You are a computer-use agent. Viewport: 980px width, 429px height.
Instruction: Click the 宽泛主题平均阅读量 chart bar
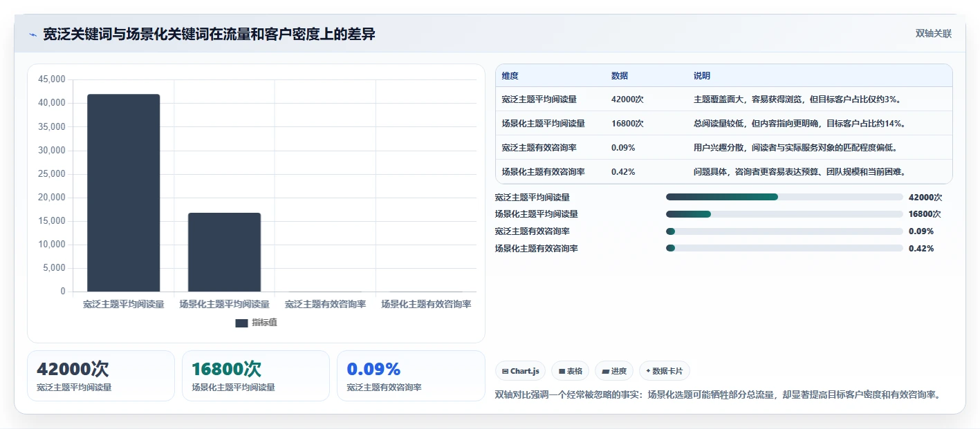point(123,193)
